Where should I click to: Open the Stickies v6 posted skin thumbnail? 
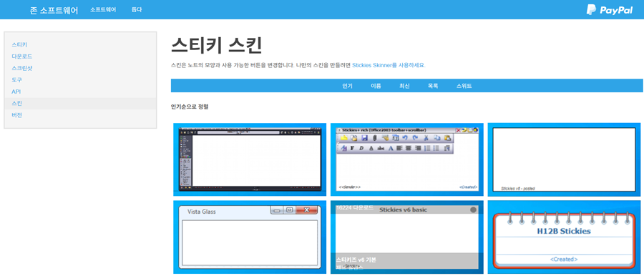coord(564,159)
